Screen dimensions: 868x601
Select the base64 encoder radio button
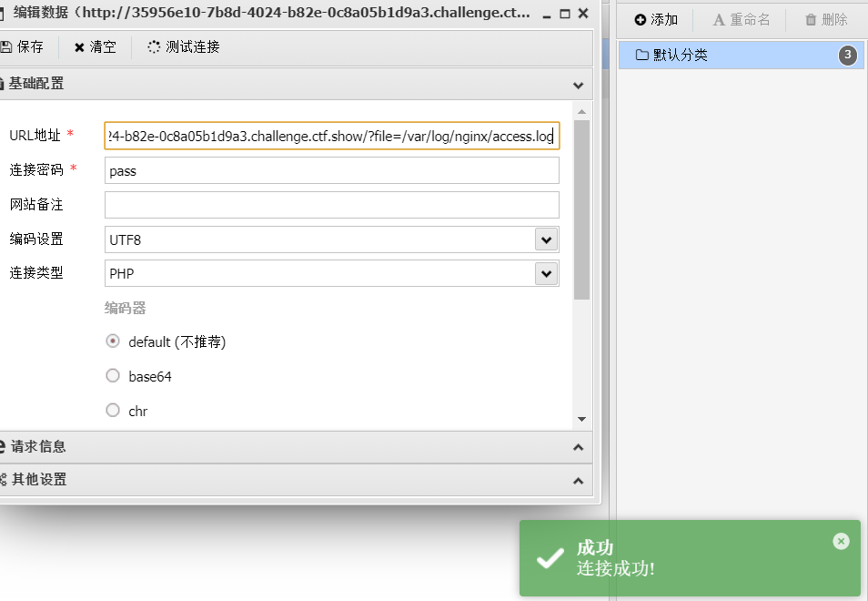[x=113, y=375]
